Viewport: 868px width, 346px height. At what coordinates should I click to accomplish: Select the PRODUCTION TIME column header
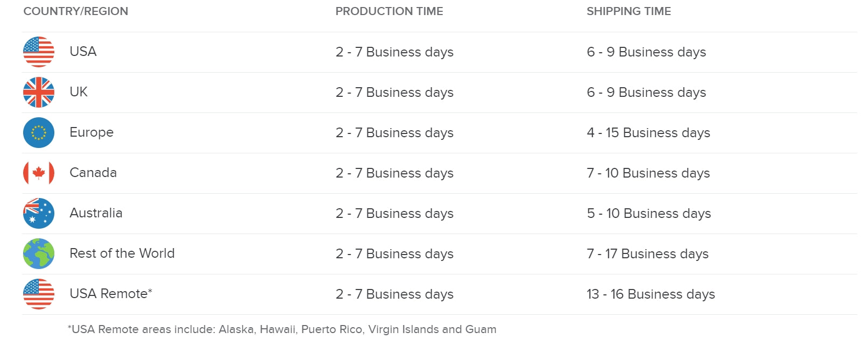[x=389, y=11]
